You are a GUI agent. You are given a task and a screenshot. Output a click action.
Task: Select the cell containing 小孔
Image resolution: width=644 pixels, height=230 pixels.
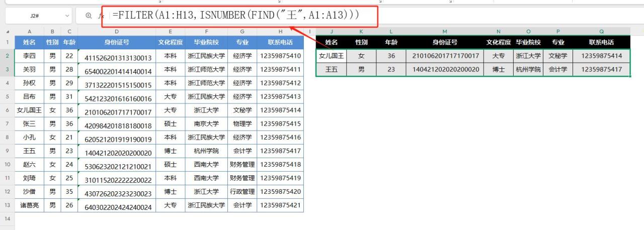[29, 137]
